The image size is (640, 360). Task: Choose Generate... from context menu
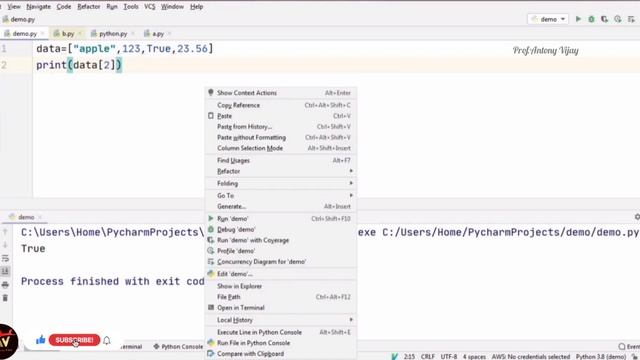[280, 207]
